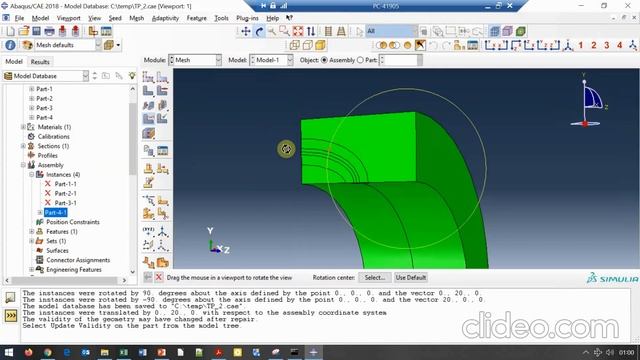This screenshot has height=360, width=640.
Task: Expand the Materials (1) tree node
Action: click(23, 127)
